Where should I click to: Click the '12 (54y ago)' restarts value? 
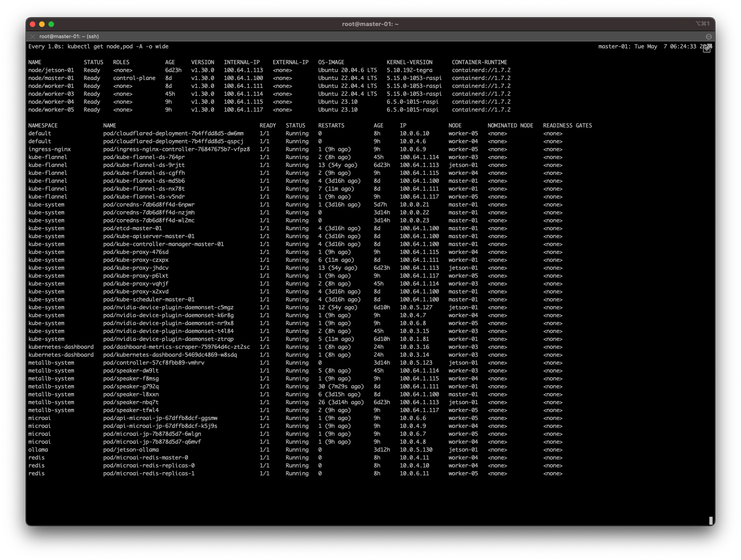point(338,307)
